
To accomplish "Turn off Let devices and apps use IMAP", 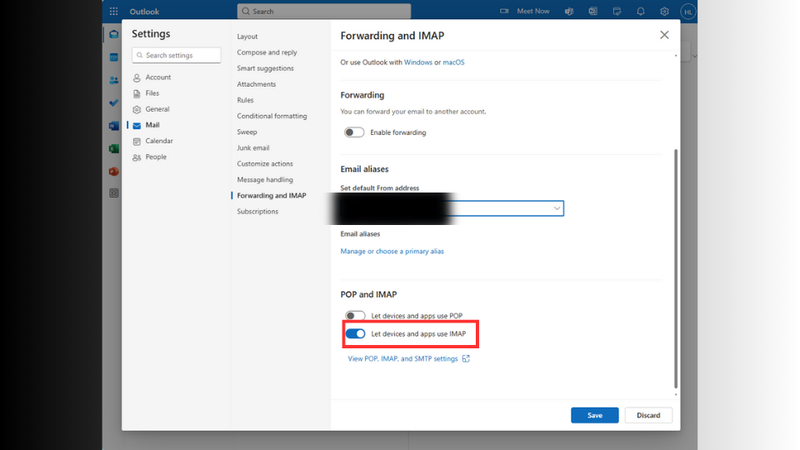I will click(x=355, y=334).
